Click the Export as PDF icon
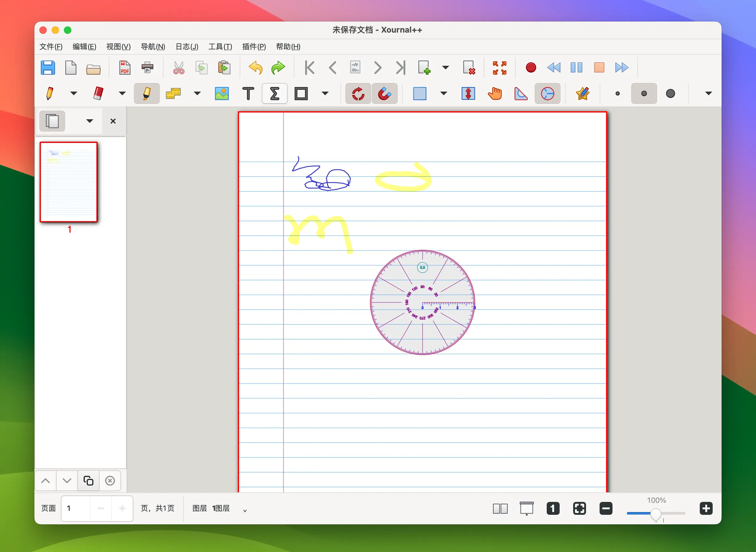 [124, 68]
